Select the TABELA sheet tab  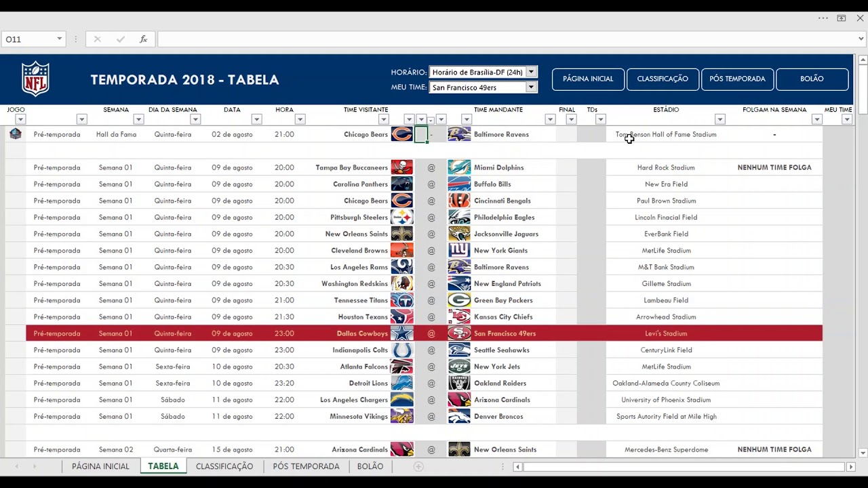click(x=163, y=466)
